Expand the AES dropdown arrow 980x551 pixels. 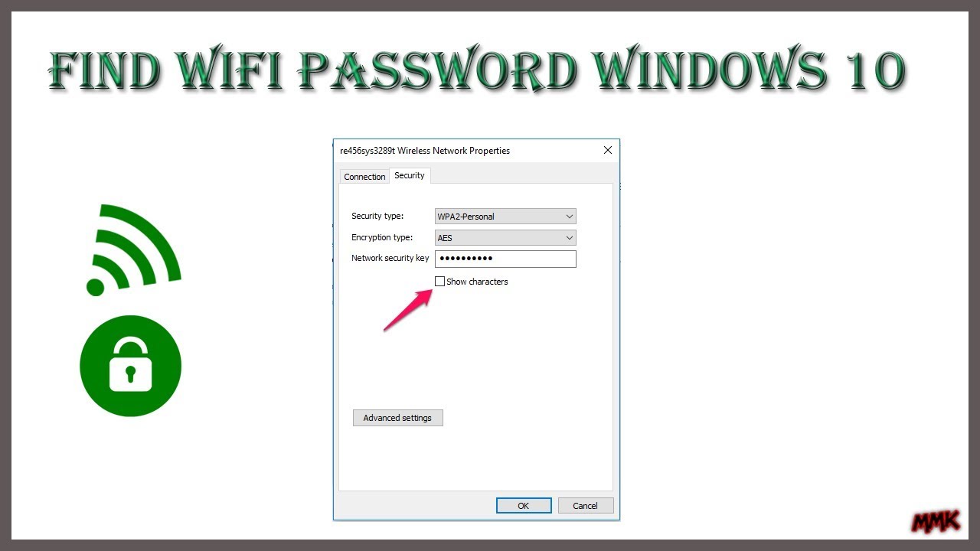568,238
